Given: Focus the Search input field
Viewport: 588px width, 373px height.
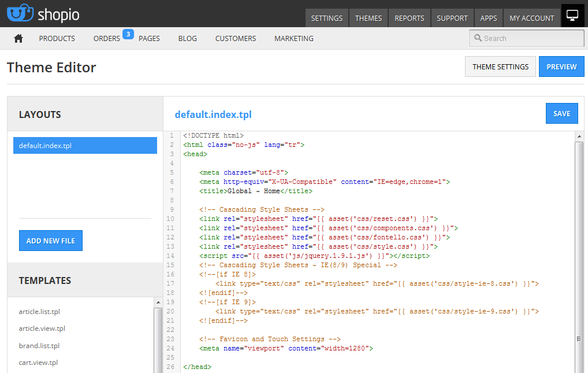Looking at the screenshot, I should [x=527, y=38].
